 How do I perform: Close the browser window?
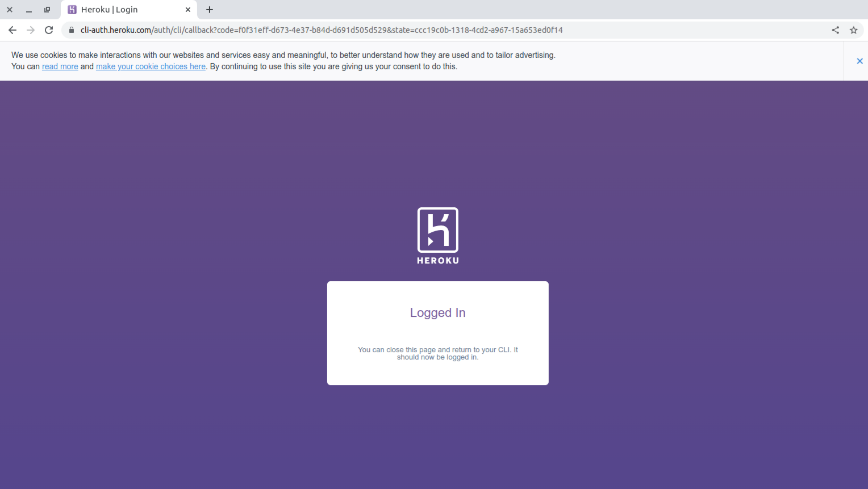(10, 10)
